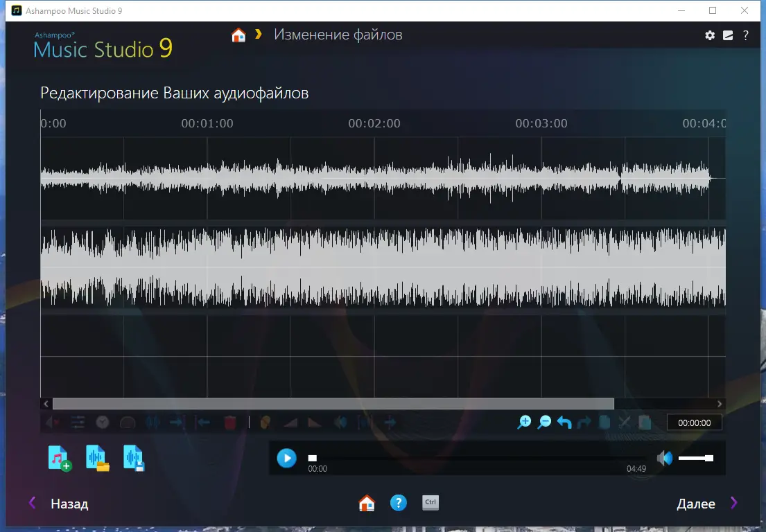Start playback with the play button
Viewport: 766px width, 532px height.
point(287,459)
